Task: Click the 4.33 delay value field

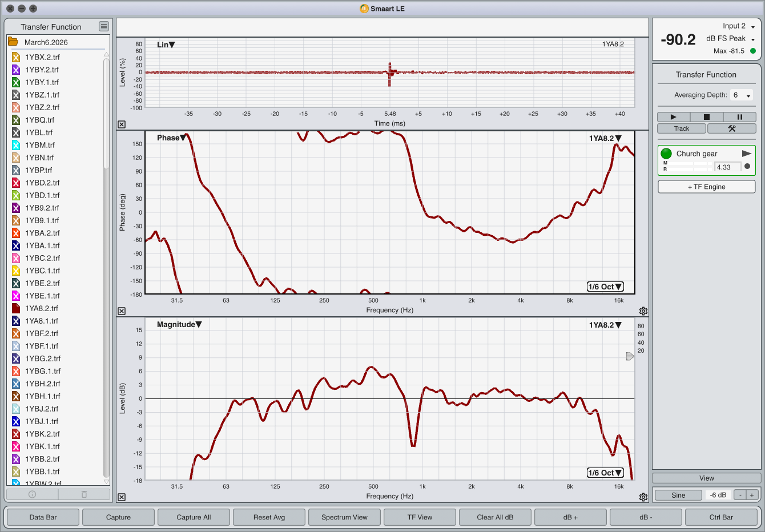Action: tap(728, 167)
